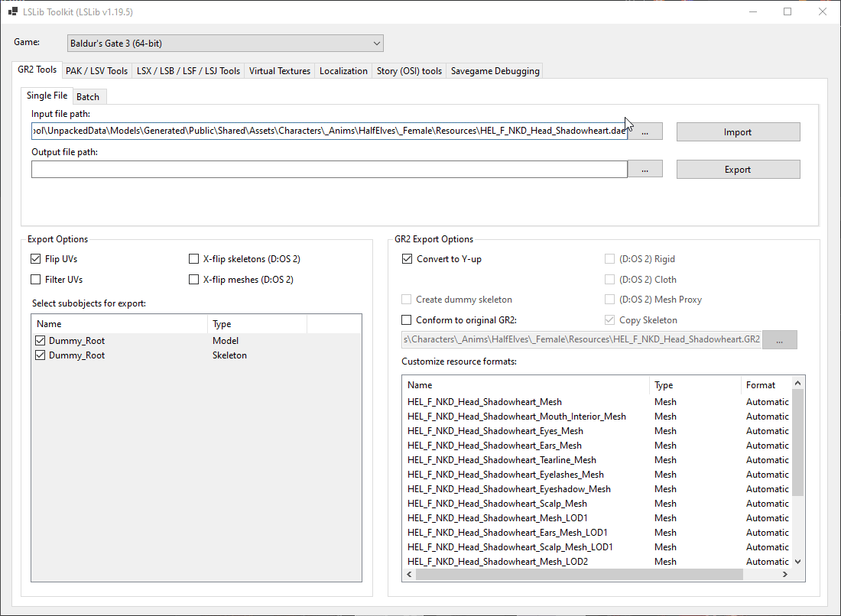Image resolution: width=841 pixels, height=616 pixels.
Task: Click the Type column header in subobjects list
Action: (x=257, y=324)
